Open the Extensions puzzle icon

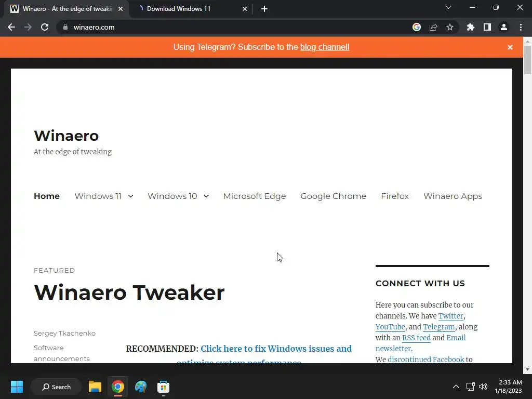click(471, 27)
